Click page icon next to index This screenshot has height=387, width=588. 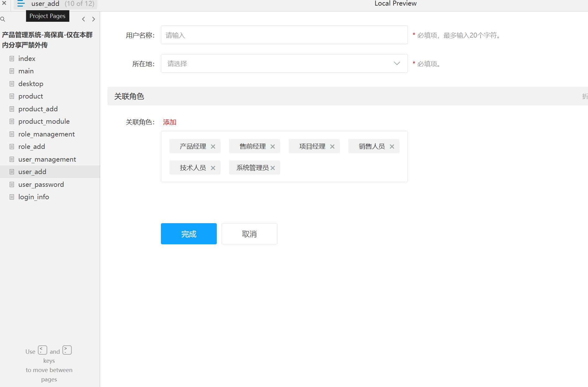12,58
